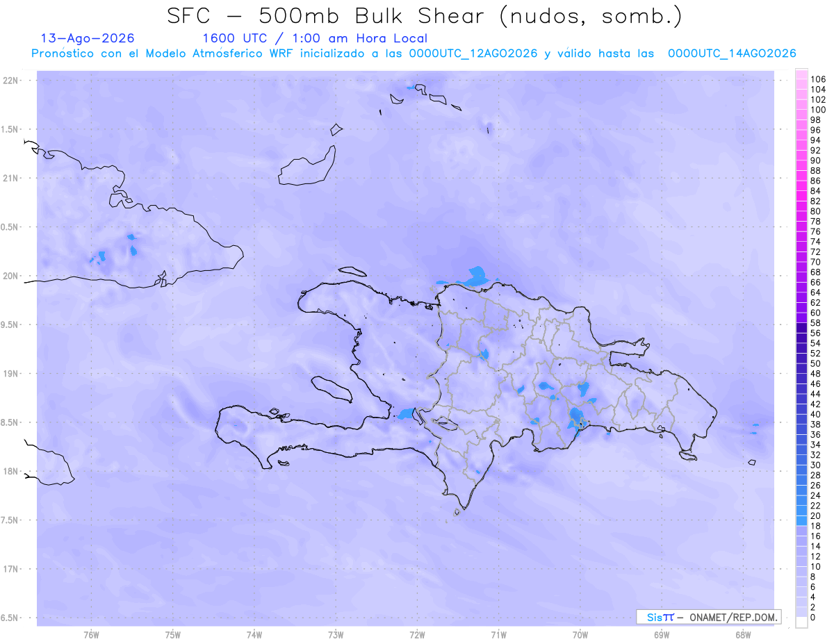Click latitude axis label '22N'
The image size is (834, 644).
[11, 81]
